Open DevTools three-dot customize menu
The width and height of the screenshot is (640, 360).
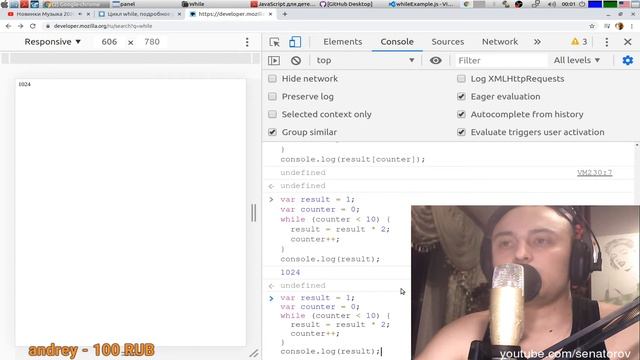pos(607,42)
